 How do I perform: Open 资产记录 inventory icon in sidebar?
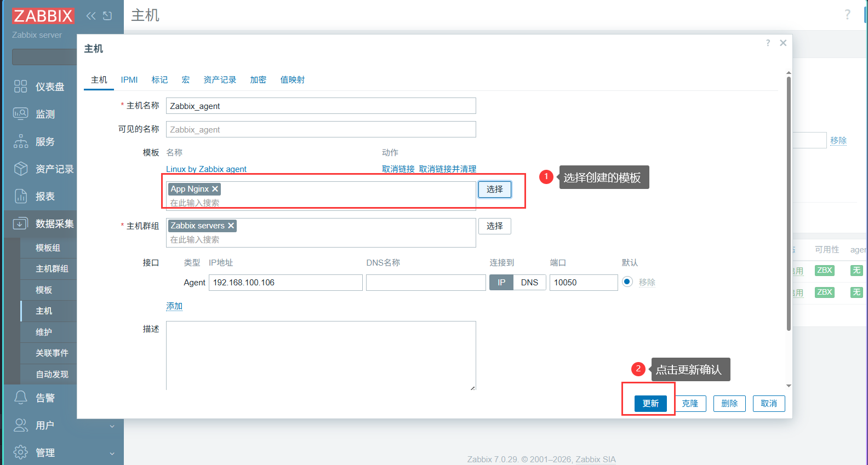(x=21, y=169)
